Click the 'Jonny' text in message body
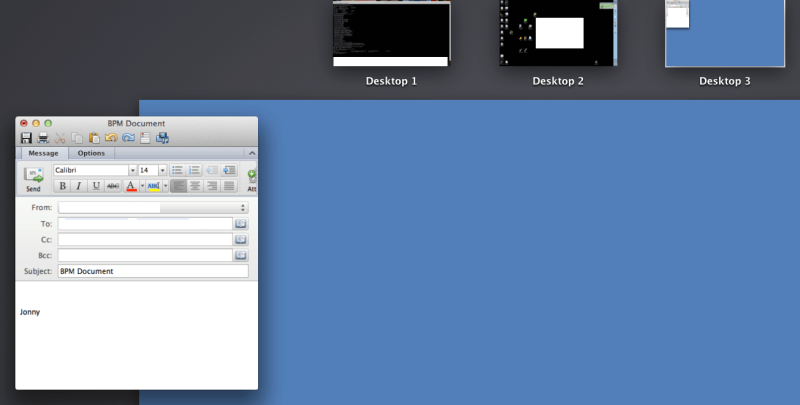800x405 pixels. point(30,312)
